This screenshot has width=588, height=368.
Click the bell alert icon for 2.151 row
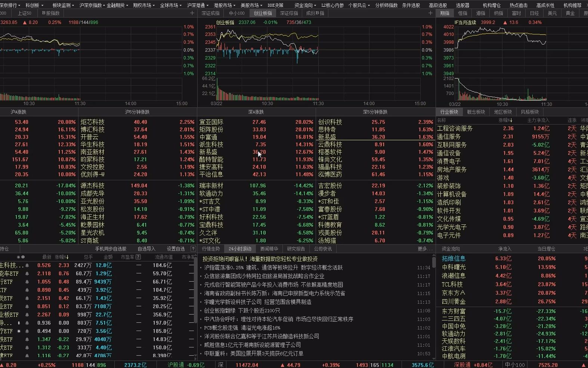pos(27,298)
